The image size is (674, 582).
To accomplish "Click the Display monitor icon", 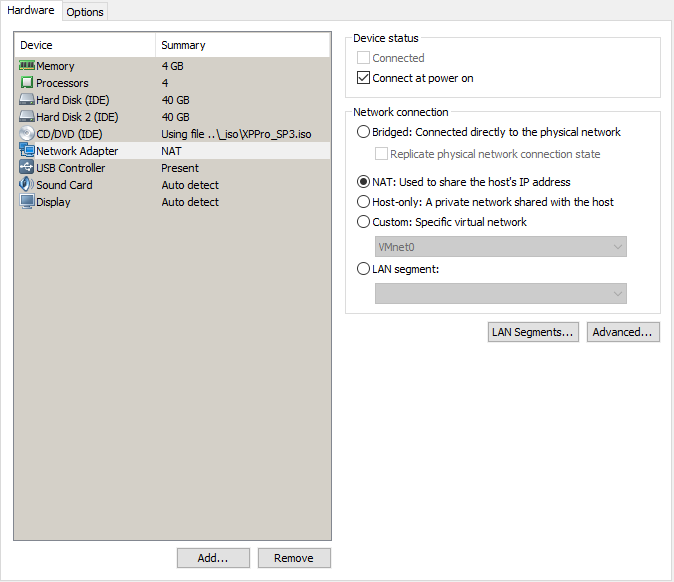I will (x=27, y=202).
